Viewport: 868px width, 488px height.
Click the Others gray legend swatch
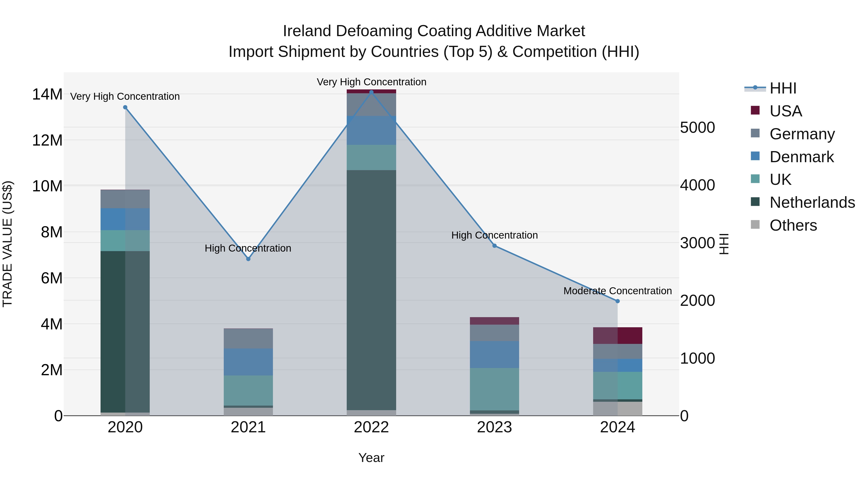pyautogui.click(x=755, y=224)
